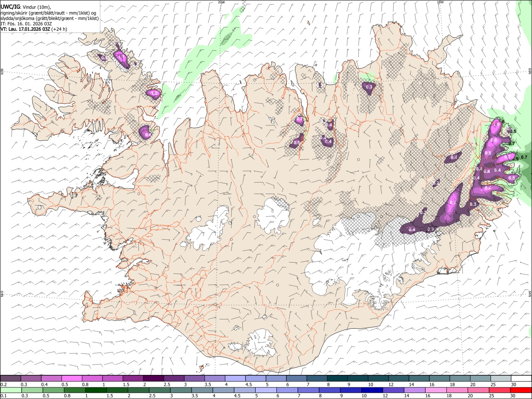Click the 0.6 snowfall label in the western fjords

(x=148, y=135)
